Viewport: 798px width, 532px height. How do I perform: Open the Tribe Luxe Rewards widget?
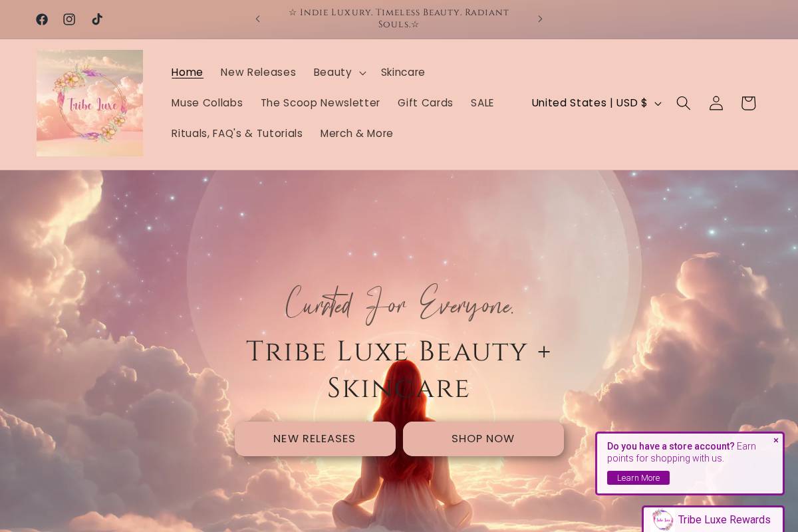(x=713, y=519)
